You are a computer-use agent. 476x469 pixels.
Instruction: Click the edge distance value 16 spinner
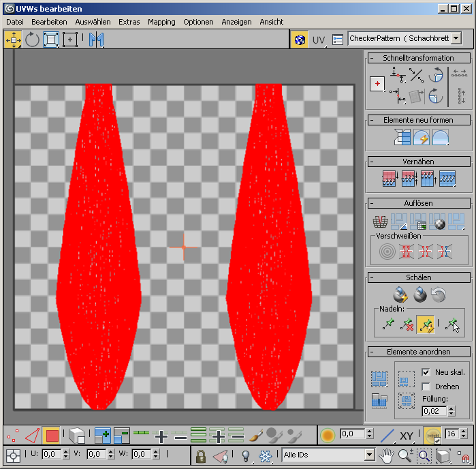[463, 434]
